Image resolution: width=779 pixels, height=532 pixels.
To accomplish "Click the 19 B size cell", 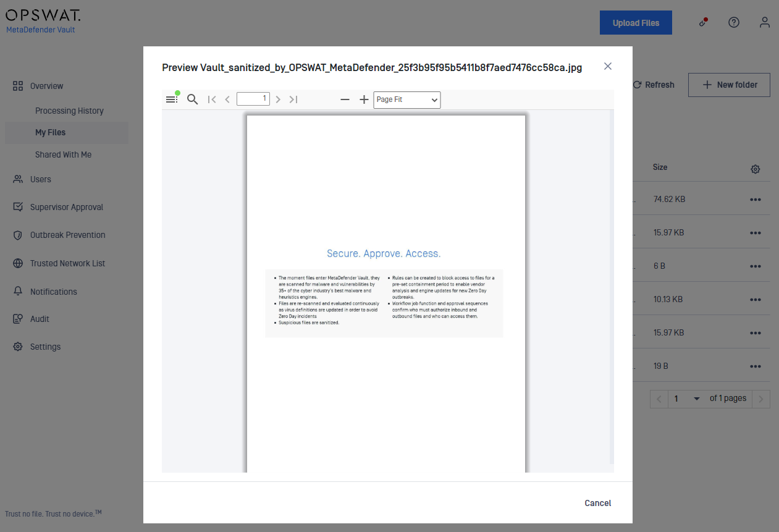I will (x=660, y=366).
